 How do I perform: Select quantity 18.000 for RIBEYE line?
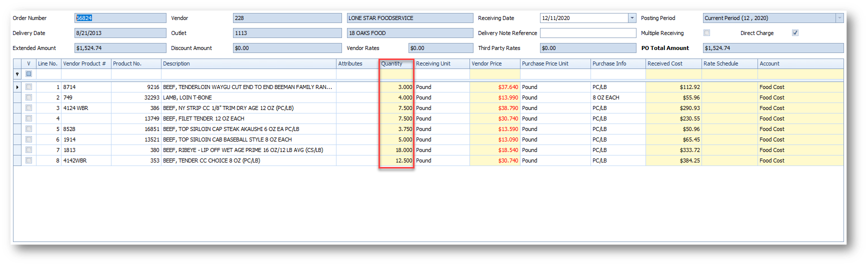coord(397,150)
